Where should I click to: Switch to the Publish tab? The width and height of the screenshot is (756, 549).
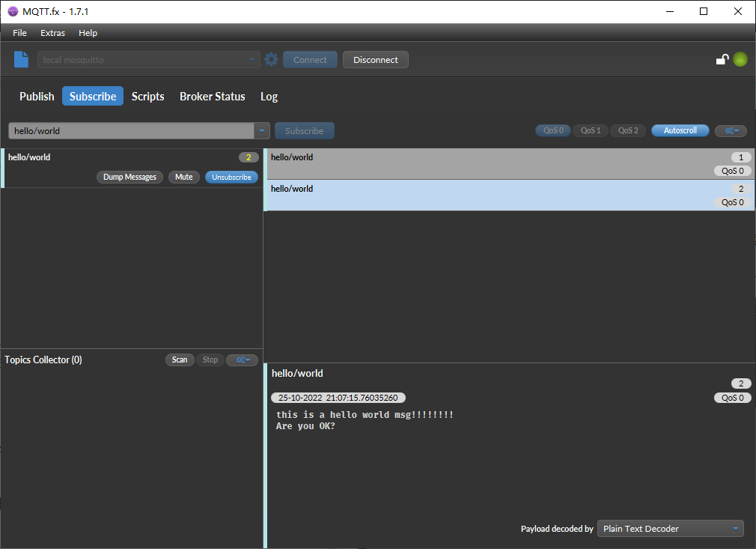pos(37,97)
